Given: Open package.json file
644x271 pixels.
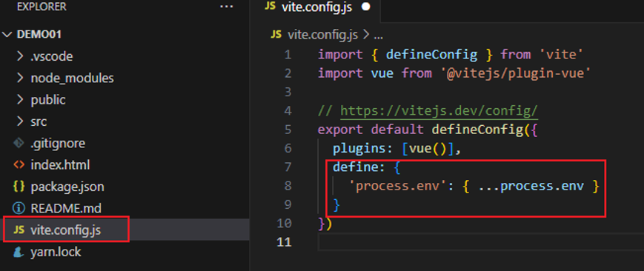Looking at the screenshot, I should [67, 187].
